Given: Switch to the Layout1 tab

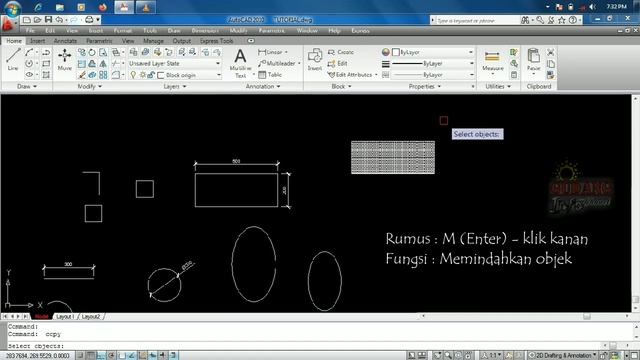Looking at the screenshot, I should point(65,317).
